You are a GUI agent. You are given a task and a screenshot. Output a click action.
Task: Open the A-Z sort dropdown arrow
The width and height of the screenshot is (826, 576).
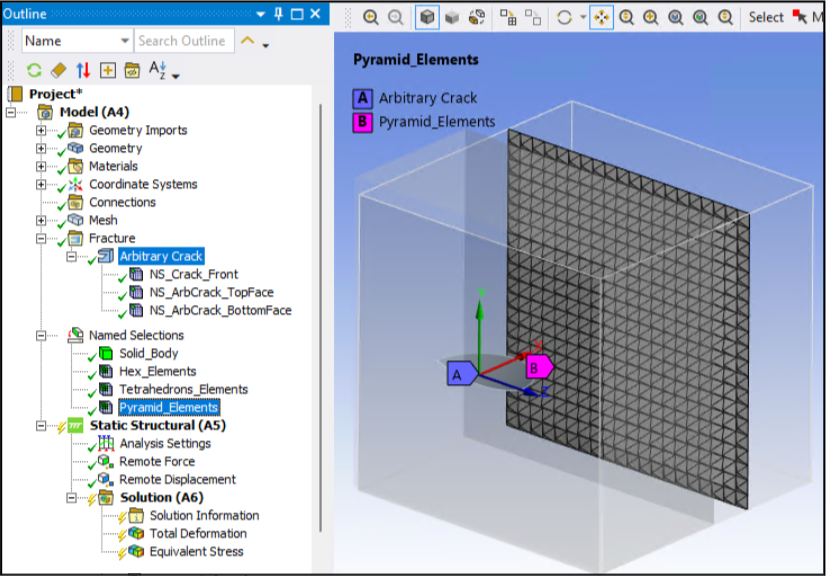[x=176, y=76]
